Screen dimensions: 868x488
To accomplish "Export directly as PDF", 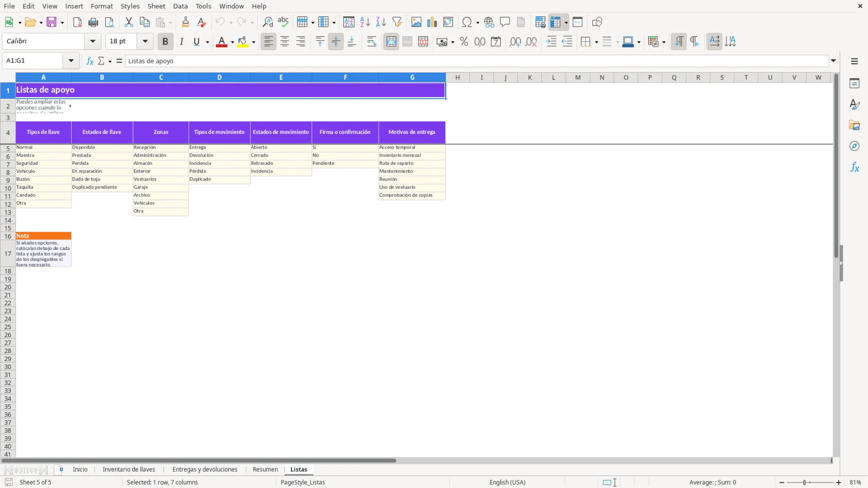I will coord(78,22).
